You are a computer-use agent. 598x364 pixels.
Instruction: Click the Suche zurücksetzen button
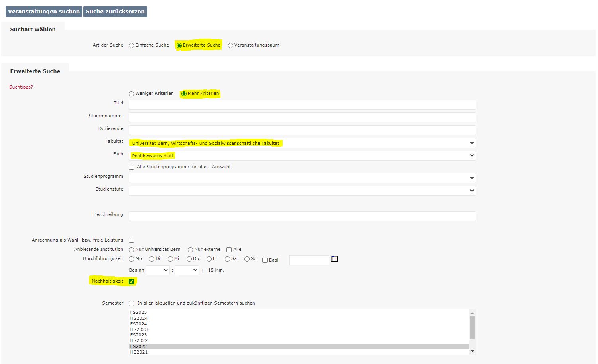pos(115,12)
